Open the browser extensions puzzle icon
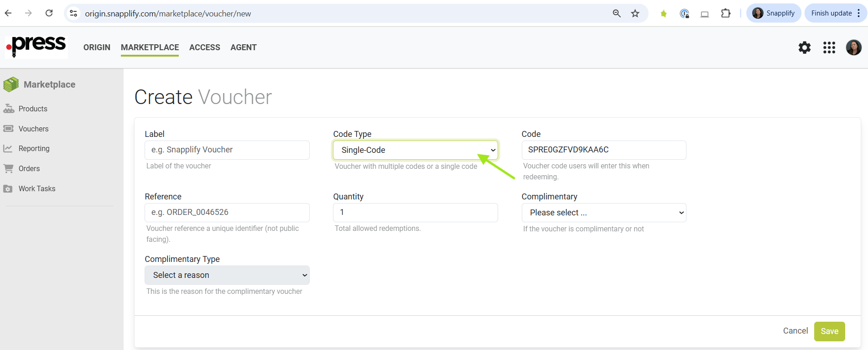The height and width of the screenshot is (350, 868). pos(726,13)
